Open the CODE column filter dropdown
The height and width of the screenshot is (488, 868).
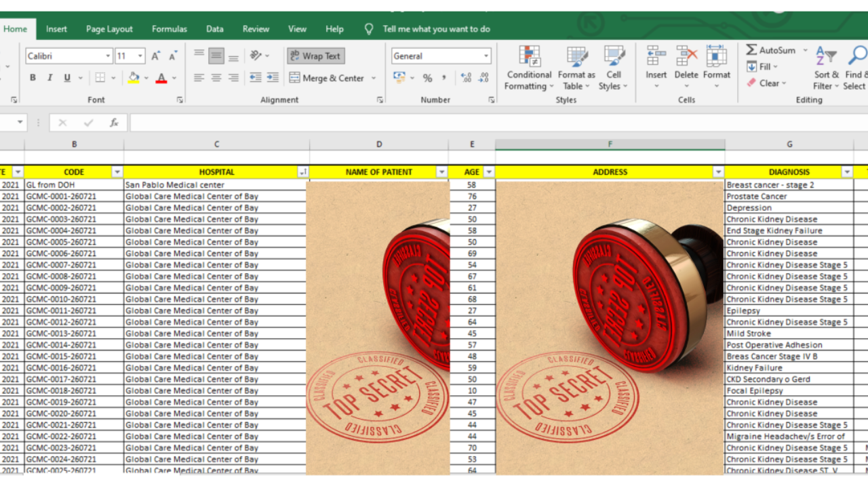[117, 172]
